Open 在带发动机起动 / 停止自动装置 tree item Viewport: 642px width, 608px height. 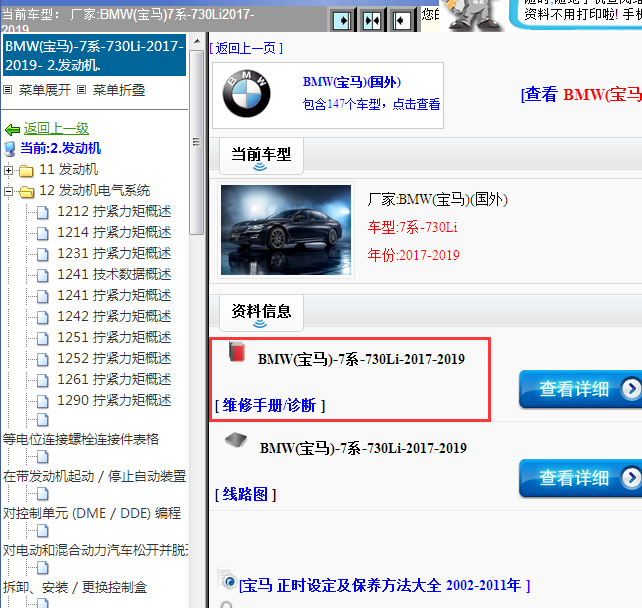pos(95,476)
